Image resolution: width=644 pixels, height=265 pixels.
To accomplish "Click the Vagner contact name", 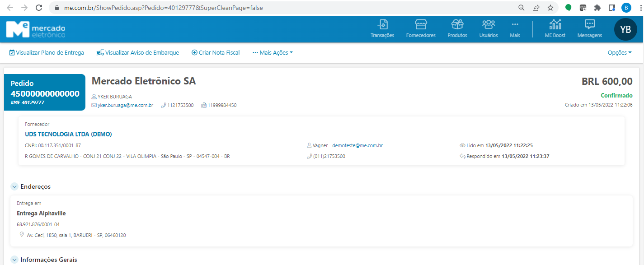I will (320, 145).
